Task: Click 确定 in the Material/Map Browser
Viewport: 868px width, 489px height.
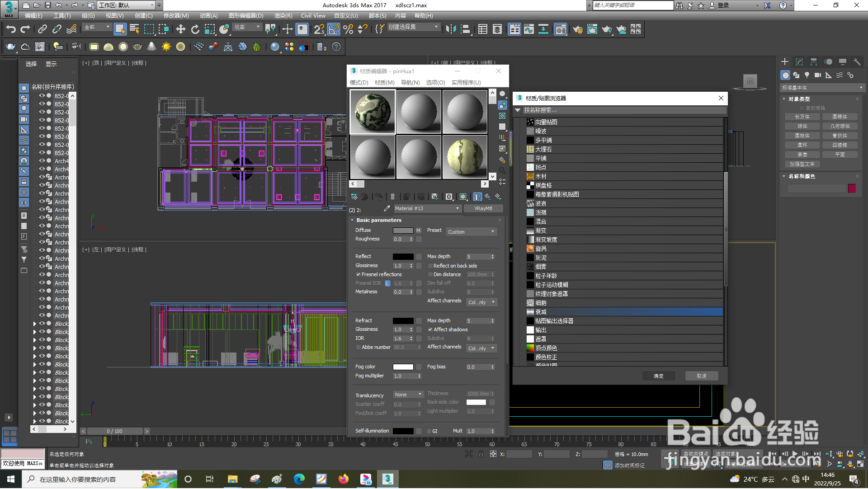Action: 659,376
